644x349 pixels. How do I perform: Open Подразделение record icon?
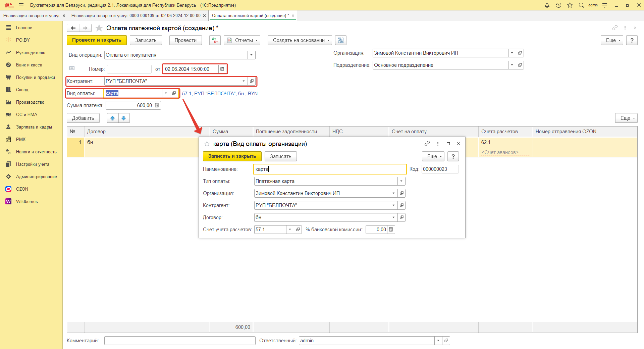(x=520, y=65)
